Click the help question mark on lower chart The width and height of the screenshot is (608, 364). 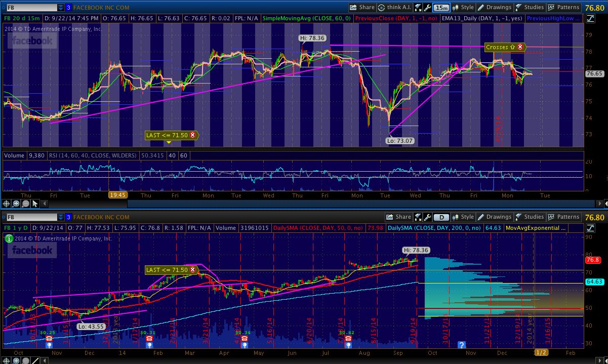(x=462, y=345)
